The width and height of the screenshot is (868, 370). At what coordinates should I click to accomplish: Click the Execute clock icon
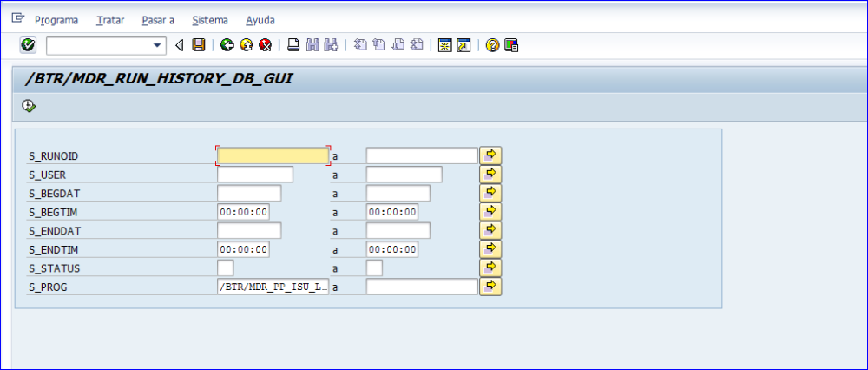click(x=29, y=105)
